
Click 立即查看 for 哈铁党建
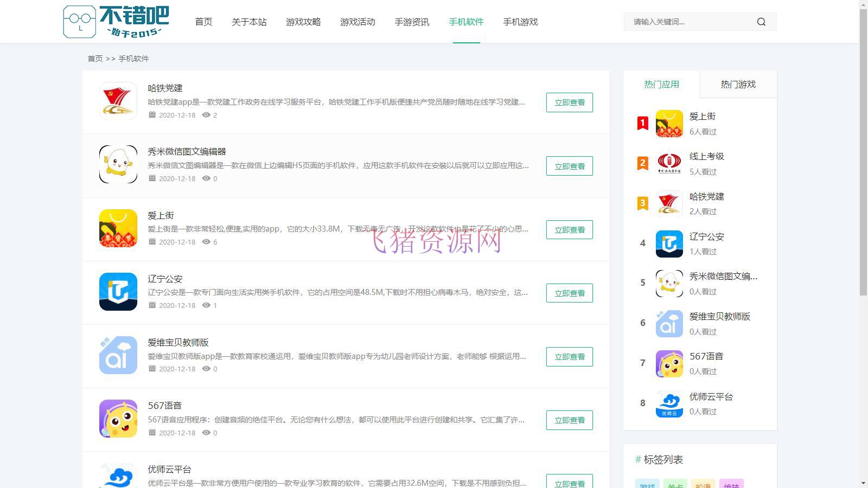(569, 102)
